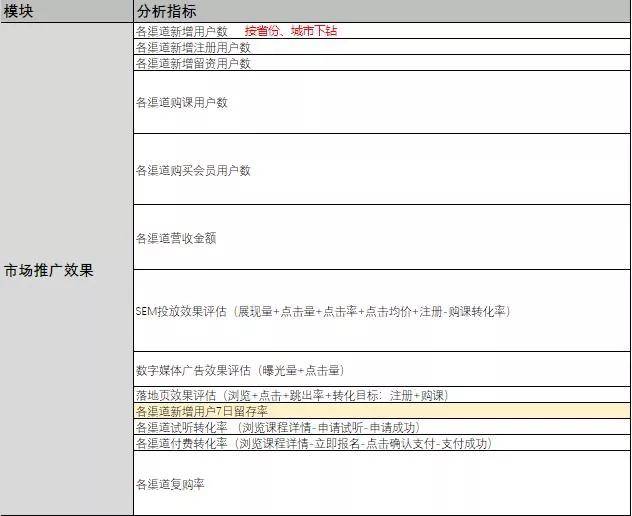The width and height of the screenshot is (632, 516).
Task: Click the SEM投放效果评估 label
Action: (x=181, y=311)
